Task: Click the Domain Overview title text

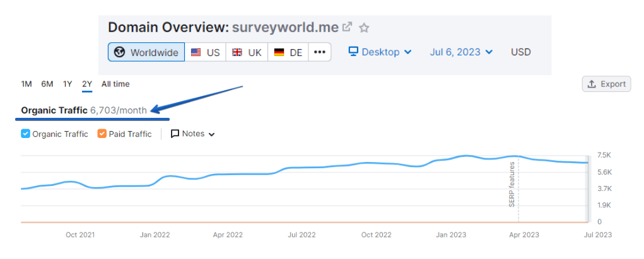Action: coord(168,28)
